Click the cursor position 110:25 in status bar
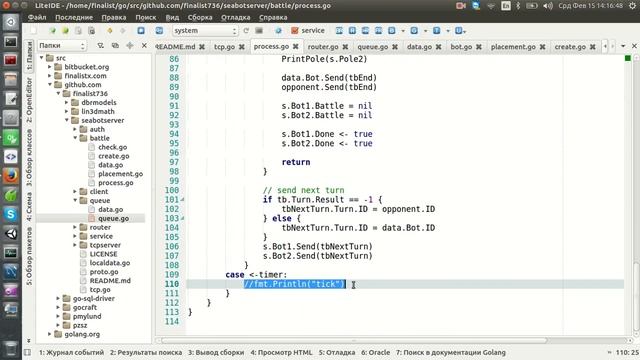The width and height of the screenshot is (640, 360). (627, 352)
